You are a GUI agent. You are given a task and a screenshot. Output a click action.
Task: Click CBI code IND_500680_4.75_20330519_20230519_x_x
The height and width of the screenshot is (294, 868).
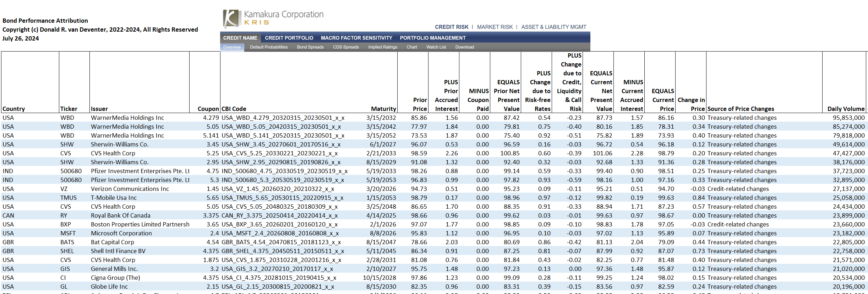coord(285,171)
